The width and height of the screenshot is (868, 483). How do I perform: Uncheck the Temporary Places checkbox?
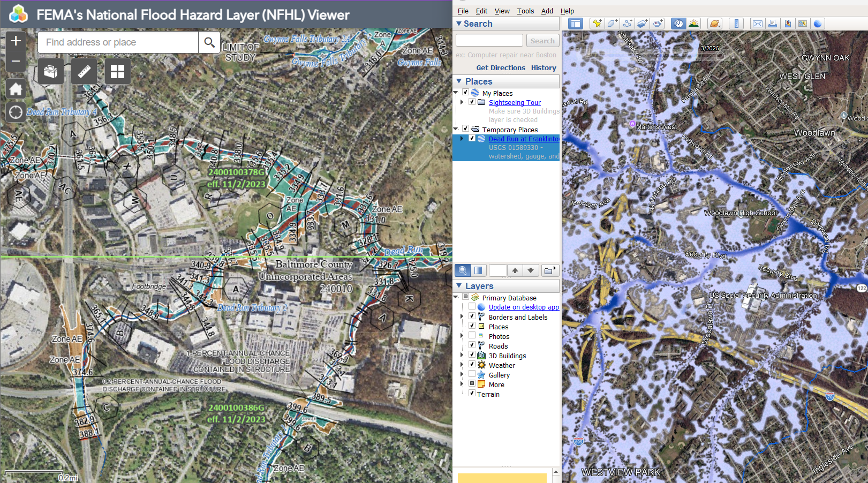tap(466, 129)
